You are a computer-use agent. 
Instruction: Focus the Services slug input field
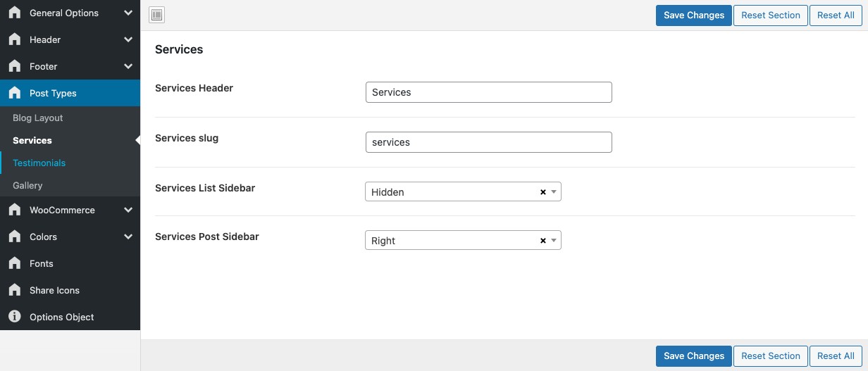[x=488, y=142]
